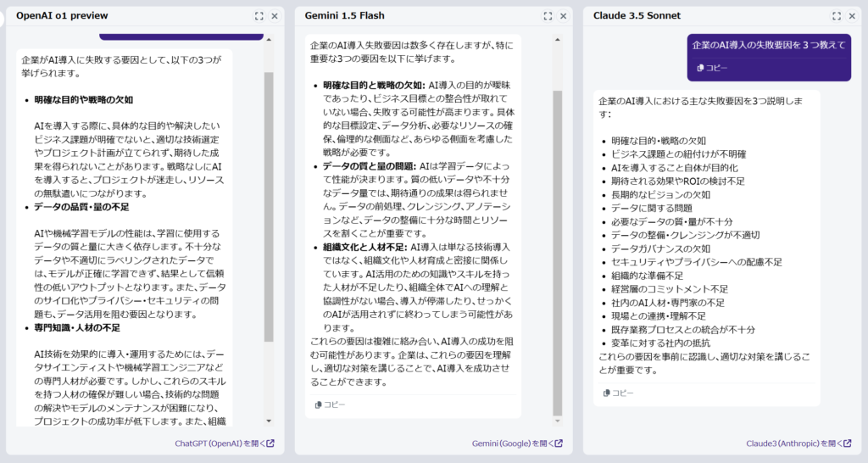Open the ChatGPT (OpenAI) link
This screenshot has height=463, width=868.
tap(224, 443)
